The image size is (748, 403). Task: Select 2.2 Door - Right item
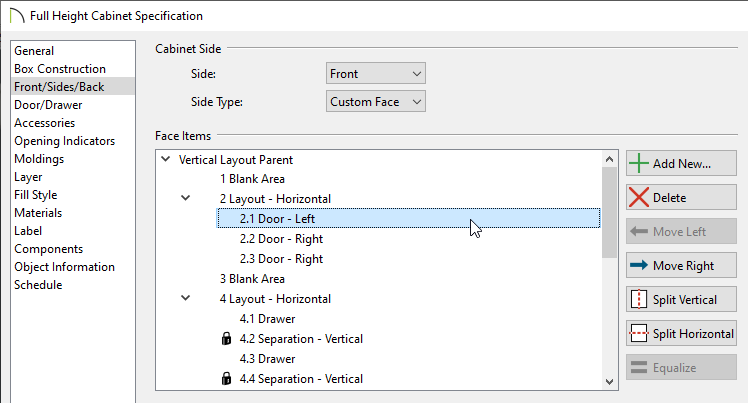pos(281,239)
